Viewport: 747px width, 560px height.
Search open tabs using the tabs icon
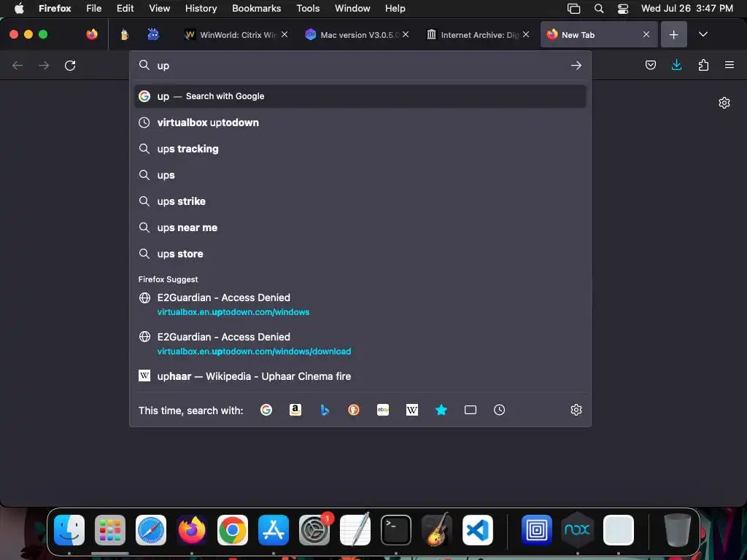pyautogui.click(x=471, y=410)
